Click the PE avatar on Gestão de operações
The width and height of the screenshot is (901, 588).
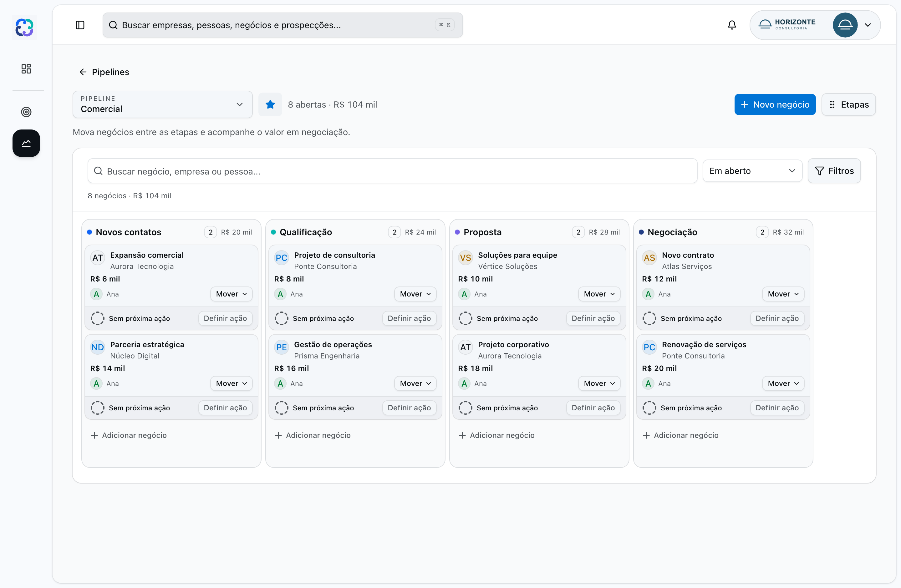click(x=281, y=347)
